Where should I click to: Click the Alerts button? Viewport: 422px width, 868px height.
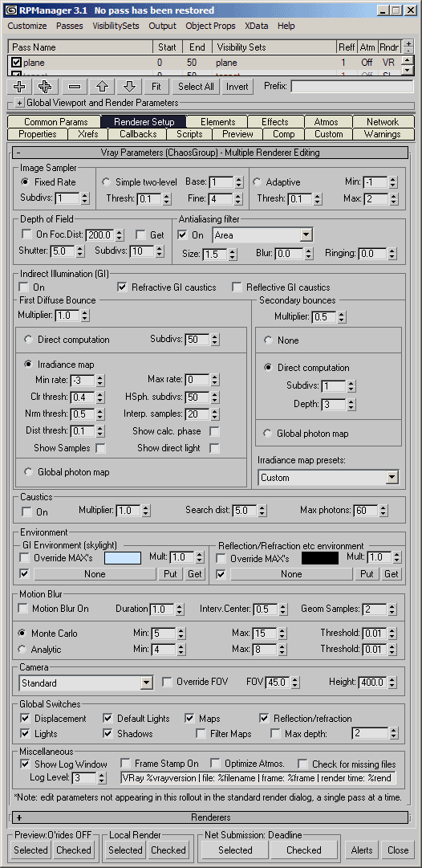[363, 850]
